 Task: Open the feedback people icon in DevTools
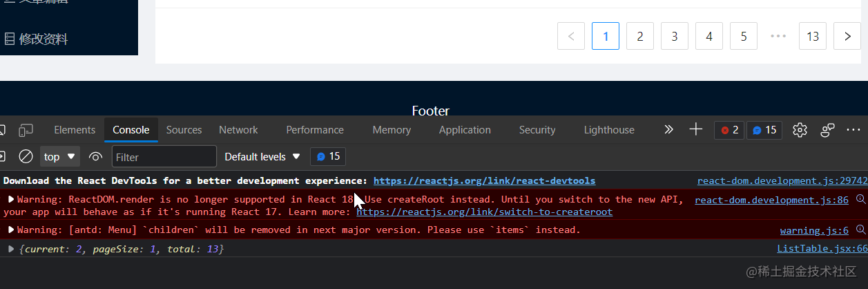point(827,130)
